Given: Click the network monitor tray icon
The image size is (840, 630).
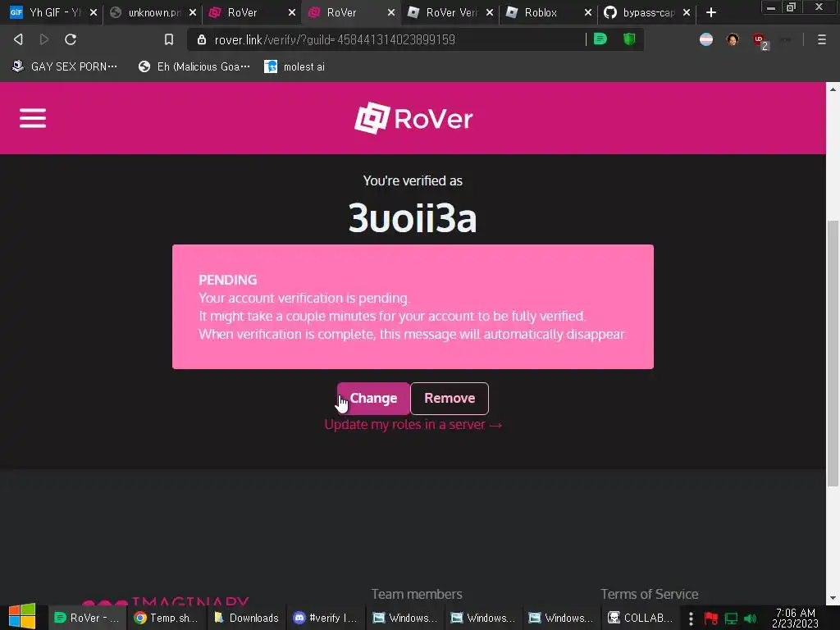Looking at the screenshot, I should tap(731, 619).
